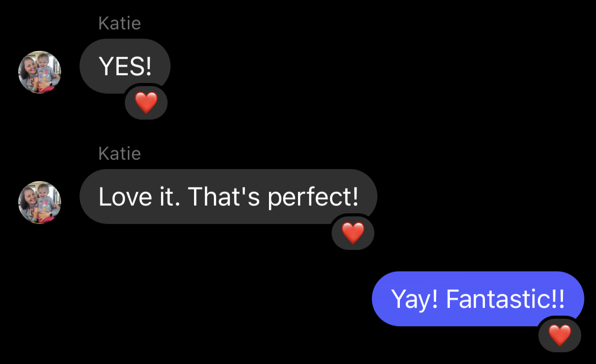
Task: Click the word That's in Katie's message
Action: click(224, 197)
